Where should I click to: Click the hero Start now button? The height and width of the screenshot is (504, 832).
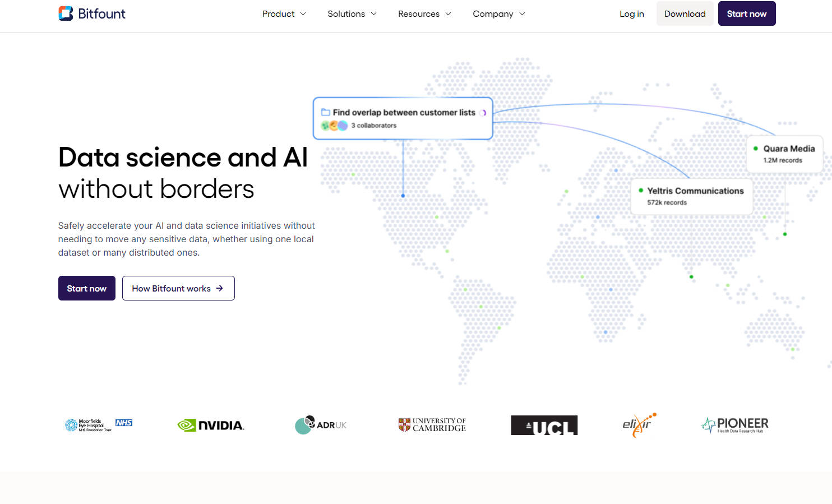coord(86,288)
